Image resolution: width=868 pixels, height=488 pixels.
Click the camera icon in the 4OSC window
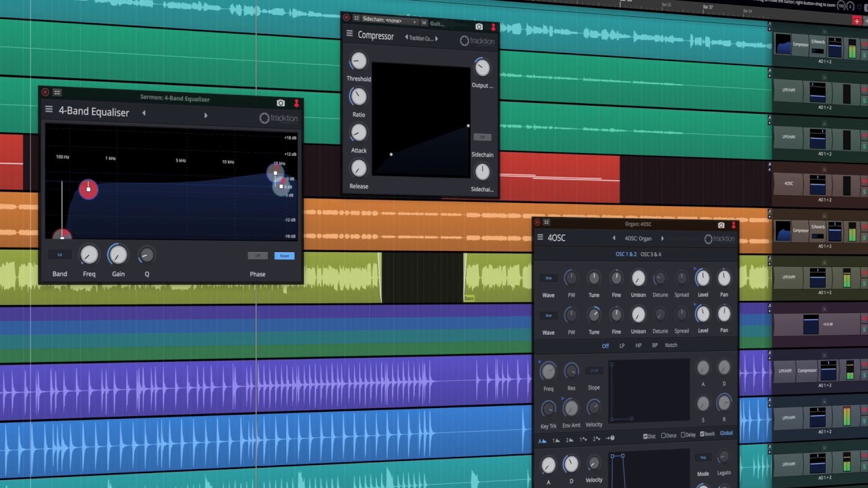point(721,225)
